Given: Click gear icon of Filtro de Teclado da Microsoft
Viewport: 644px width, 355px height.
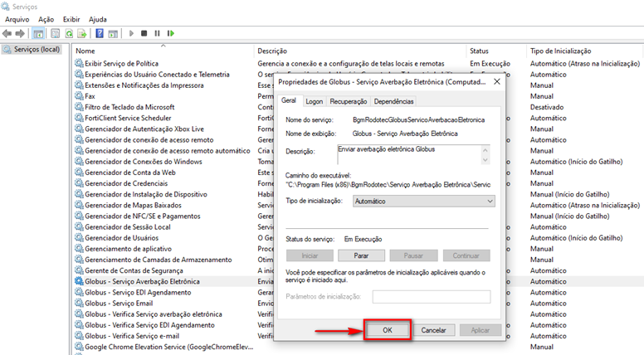Looking at the screenshot, I should (x=79, y=107).
